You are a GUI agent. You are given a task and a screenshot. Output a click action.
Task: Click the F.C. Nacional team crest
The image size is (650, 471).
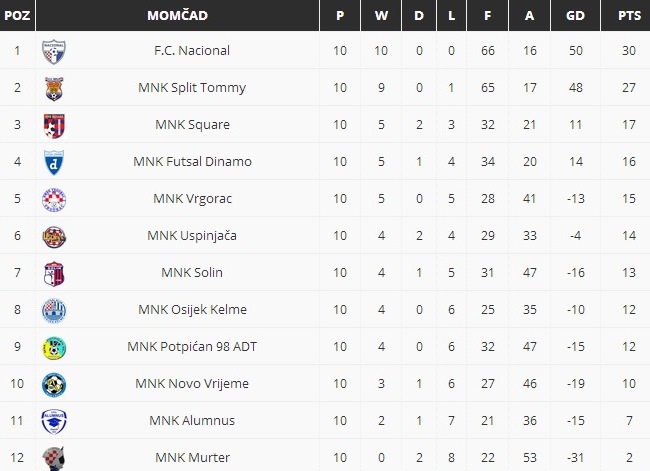(x=53, y=51)
